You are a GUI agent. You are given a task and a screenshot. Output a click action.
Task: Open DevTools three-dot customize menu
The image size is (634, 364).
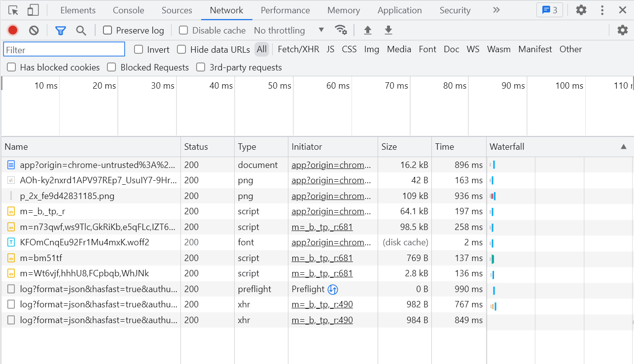tap(602, 10)
